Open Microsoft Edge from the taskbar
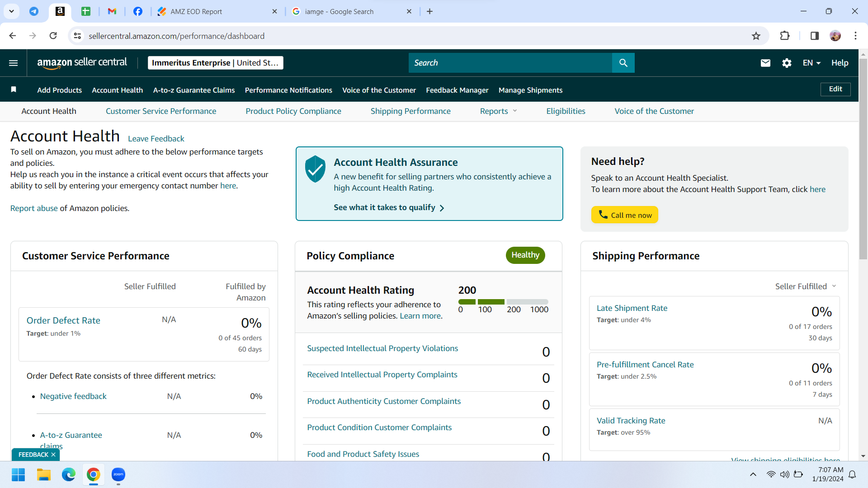 pos(69,474)
